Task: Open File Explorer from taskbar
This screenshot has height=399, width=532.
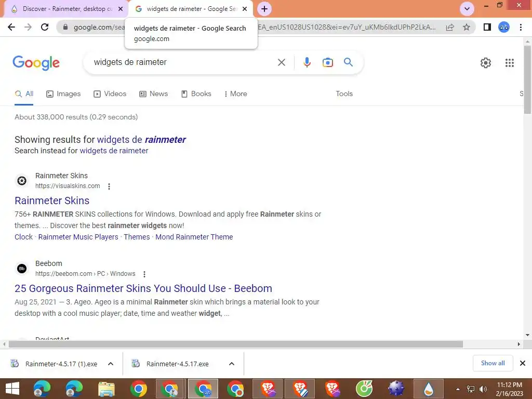Action: pyautogui.click(x=107, y=389)
